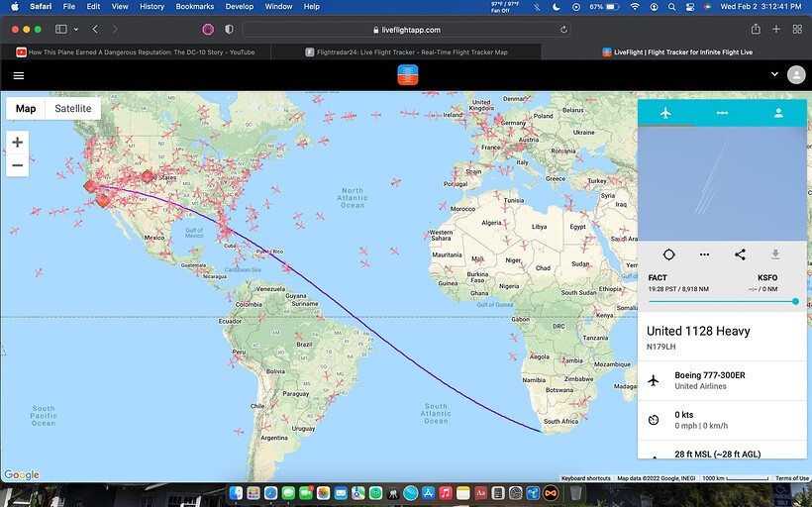
Task: Open the privacy report shield icon
Action: point(229,30)
